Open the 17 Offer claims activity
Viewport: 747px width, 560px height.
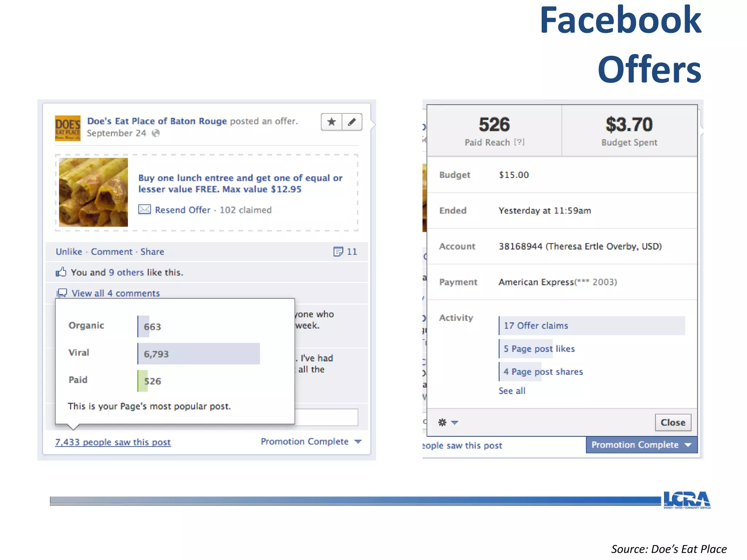pyautogui.click(x=592, y=326)
